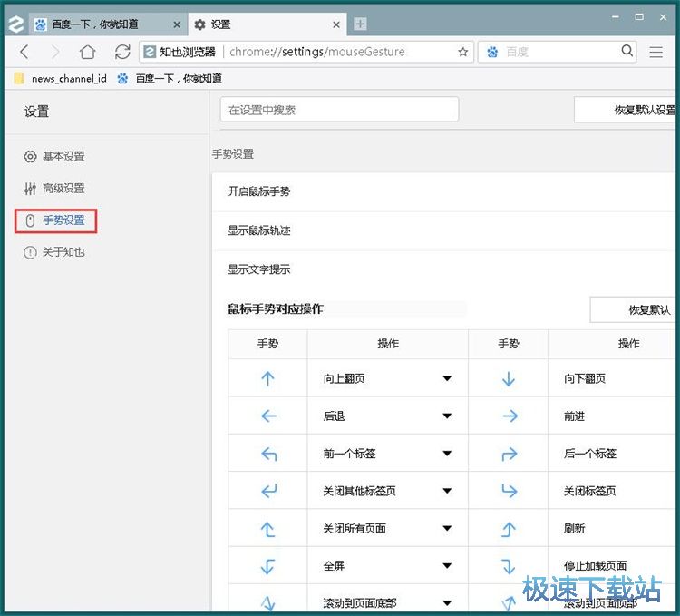Select 手势设置 in the sidebar

pyautogui.click(x=55, y=220)
